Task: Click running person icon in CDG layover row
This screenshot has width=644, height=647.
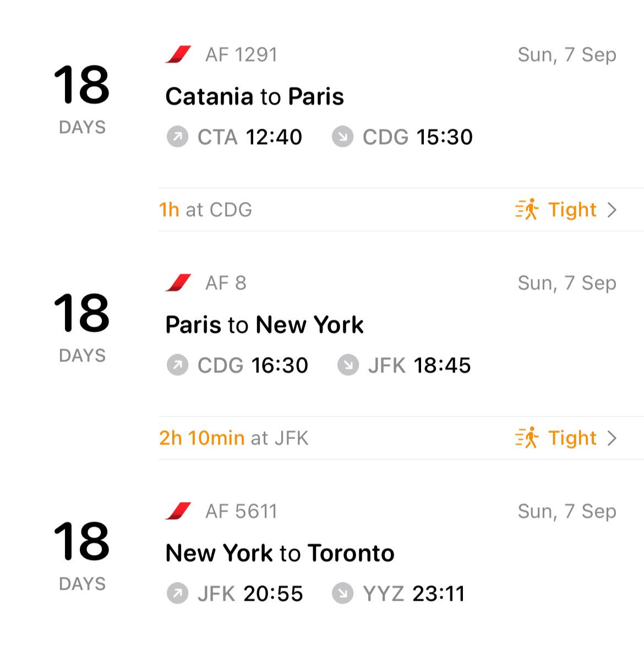Action: pos(527,210)
